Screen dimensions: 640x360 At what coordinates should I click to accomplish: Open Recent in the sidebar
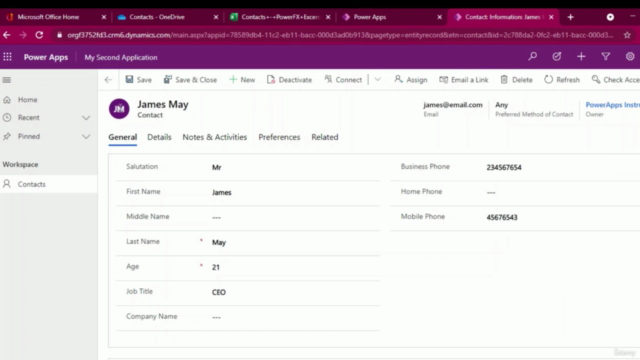point(29,118)
